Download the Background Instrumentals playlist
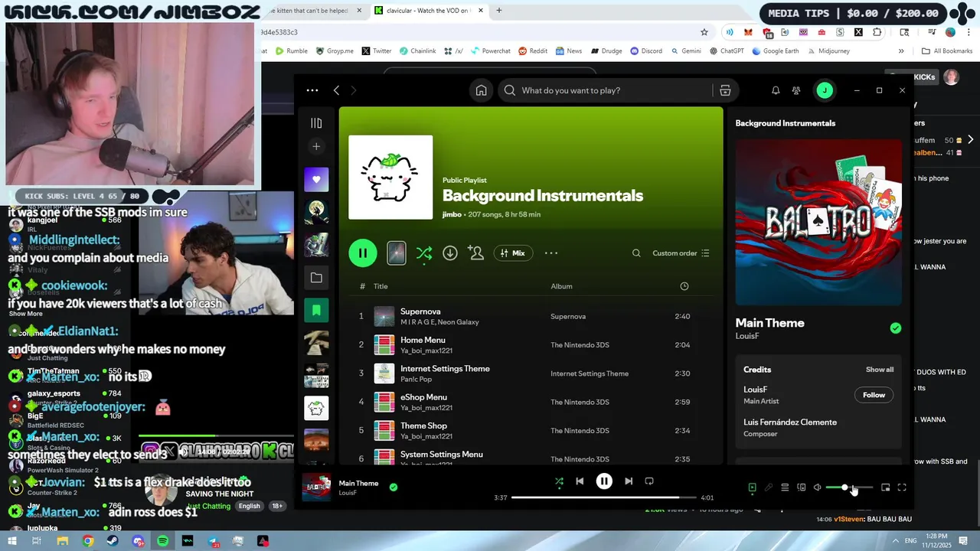Viewport: 980px width, 551px height. pyautogui.click(x=450, y=253)
